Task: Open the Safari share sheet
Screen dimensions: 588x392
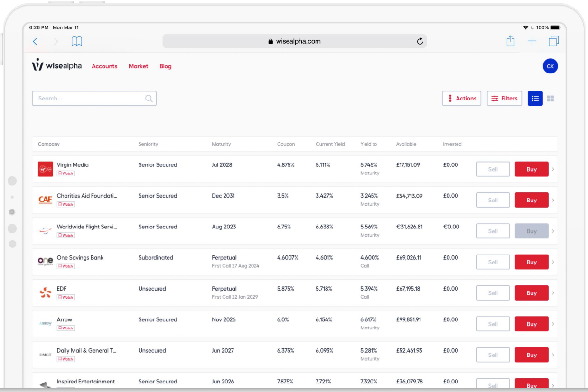Action: [x=510, y=41]
